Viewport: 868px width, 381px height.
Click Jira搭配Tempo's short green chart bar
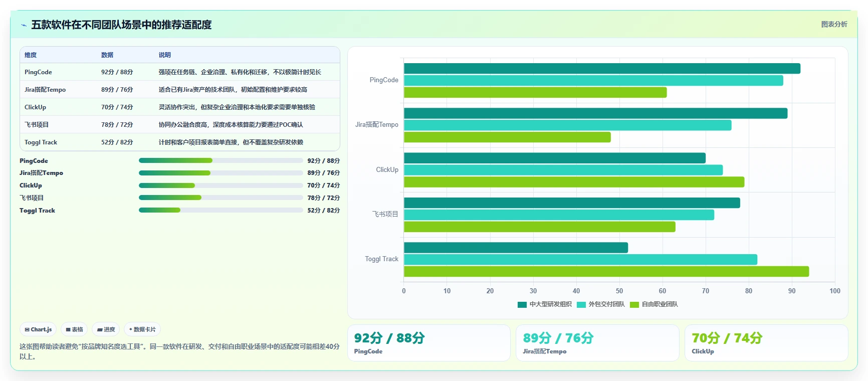[507, 137]
